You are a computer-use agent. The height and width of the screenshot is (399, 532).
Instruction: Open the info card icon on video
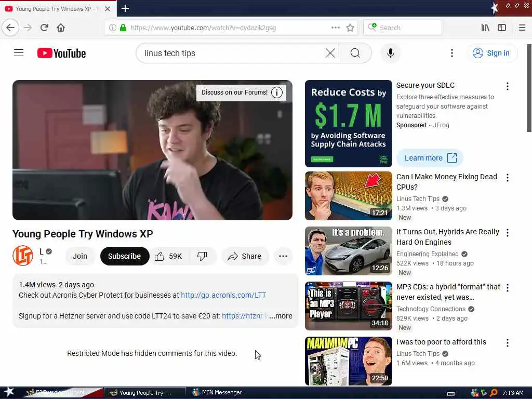click(x=277, y=92)
